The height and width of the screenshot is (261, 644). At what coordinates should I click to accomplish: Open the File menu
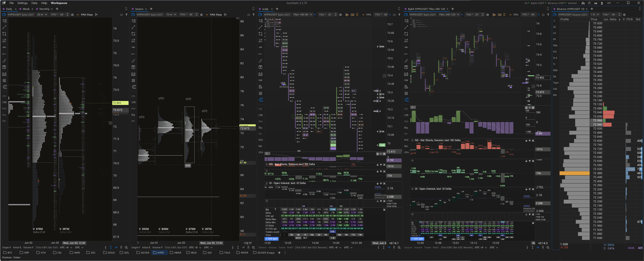tap(11, 3)
